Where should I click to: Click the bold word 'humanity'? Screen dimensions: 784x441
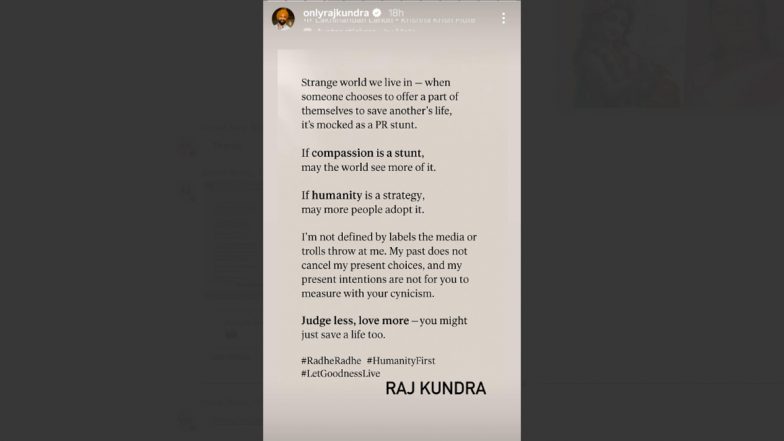[x=337, y=195]
